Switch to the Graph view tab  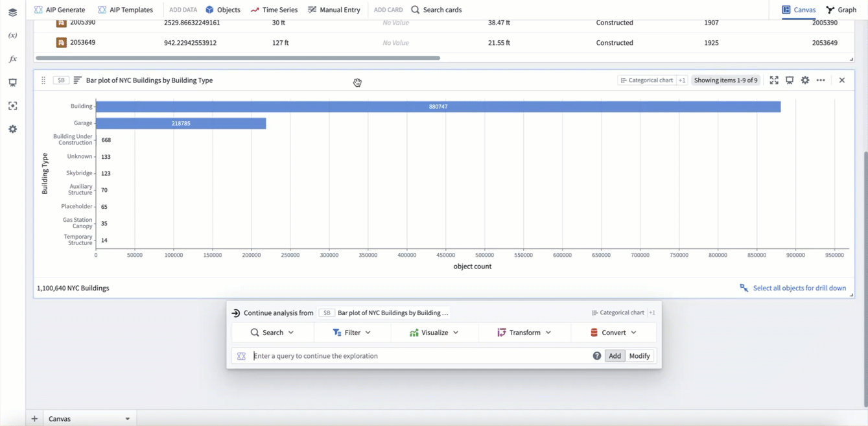(841, 10)
